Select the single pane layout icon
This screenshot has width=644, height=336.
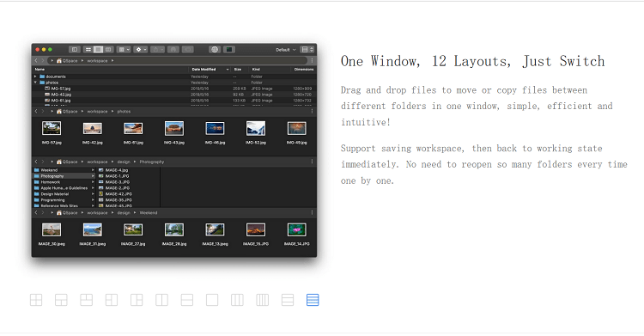click(x=212, y=300)
